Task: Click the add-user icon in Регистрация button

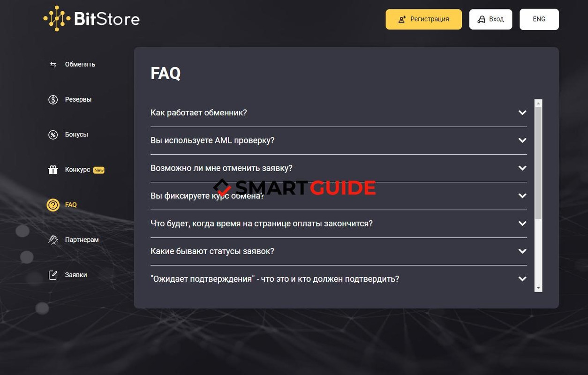Action: pyautogui.click(x=402, y=19)
